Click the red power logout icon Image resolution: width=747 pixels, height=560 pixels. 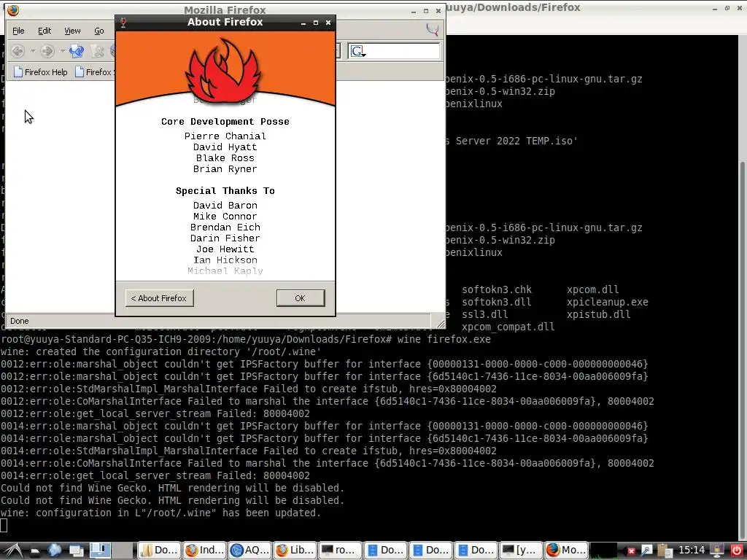click(736, 551)
